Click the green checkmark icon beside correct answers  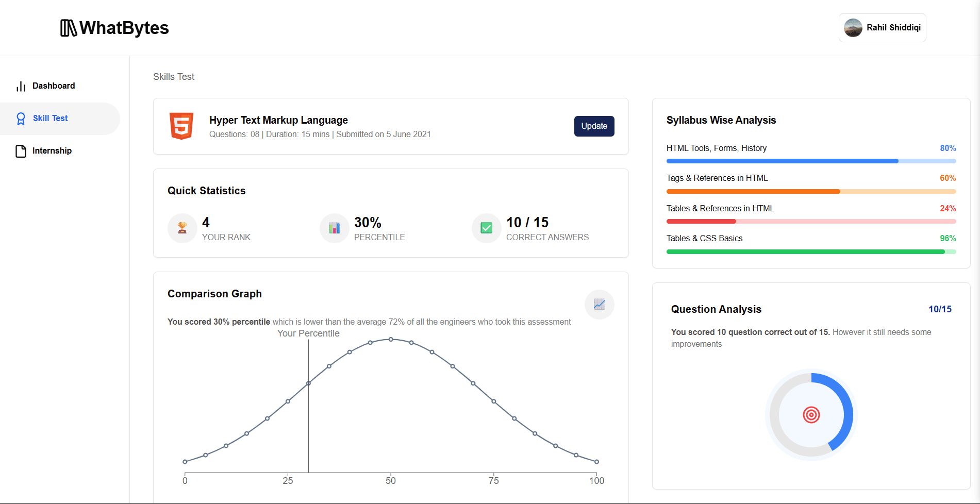pos(486,228)
